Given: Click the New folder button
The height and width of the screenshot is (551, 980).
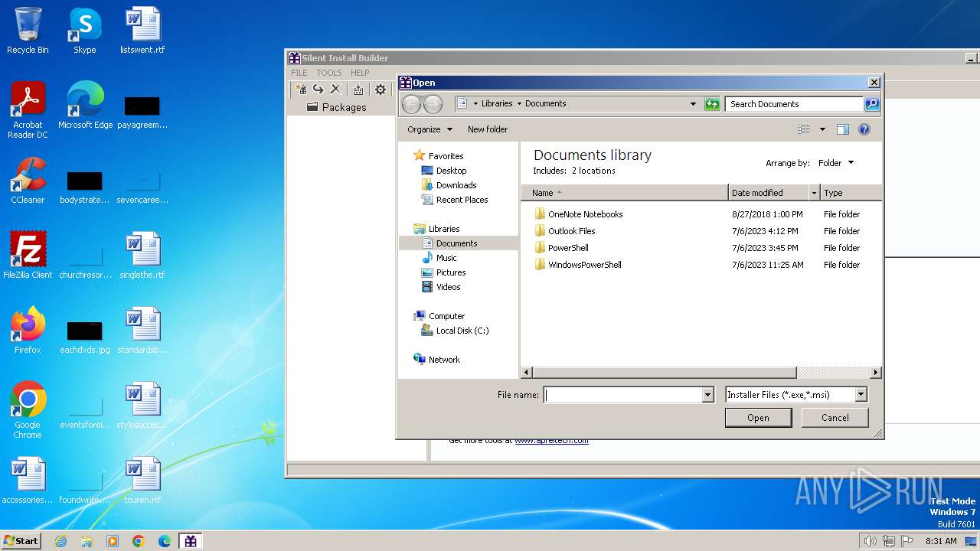Looking at the screenshot, I should [488, 129].
